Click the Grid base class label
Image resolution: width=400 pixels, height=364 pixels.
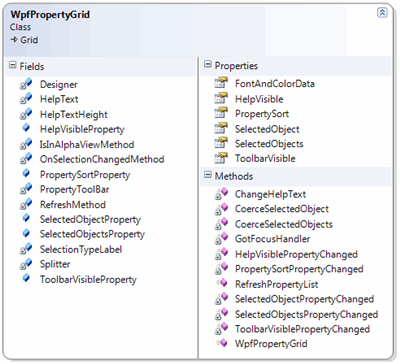tap(29, 40)
